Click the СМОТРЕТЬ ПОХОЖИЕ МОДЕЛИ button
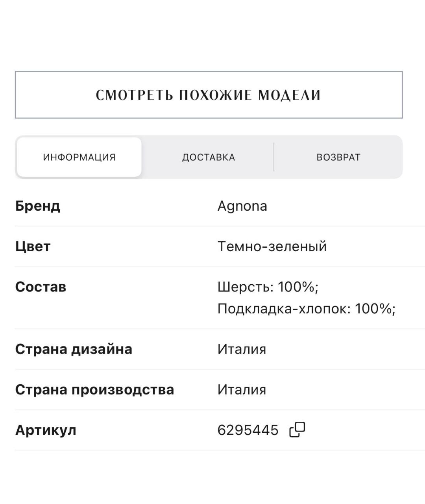425x504 pixels. click(x=209, y=94)
